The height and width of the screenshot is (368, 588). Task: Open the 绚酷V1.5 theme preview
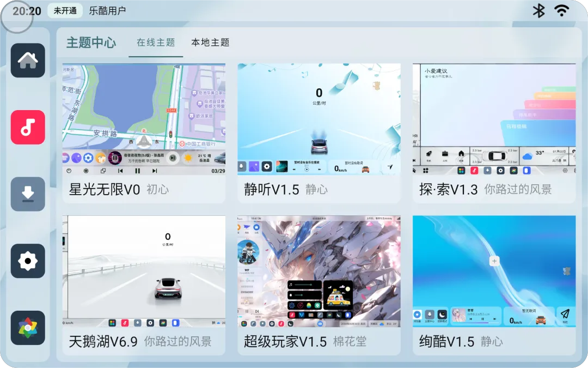tap(494, 272)
